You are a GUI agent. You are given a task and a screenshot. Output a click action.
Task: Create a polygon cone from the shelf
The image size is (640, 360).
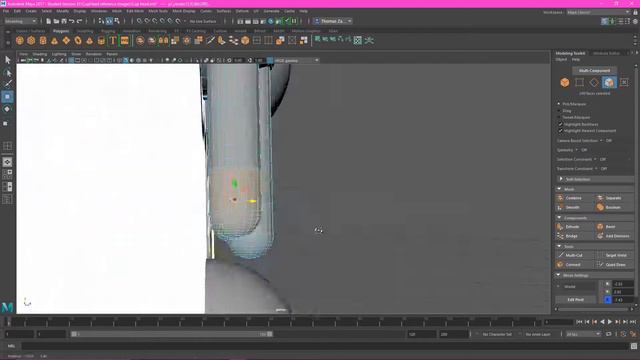54,40
